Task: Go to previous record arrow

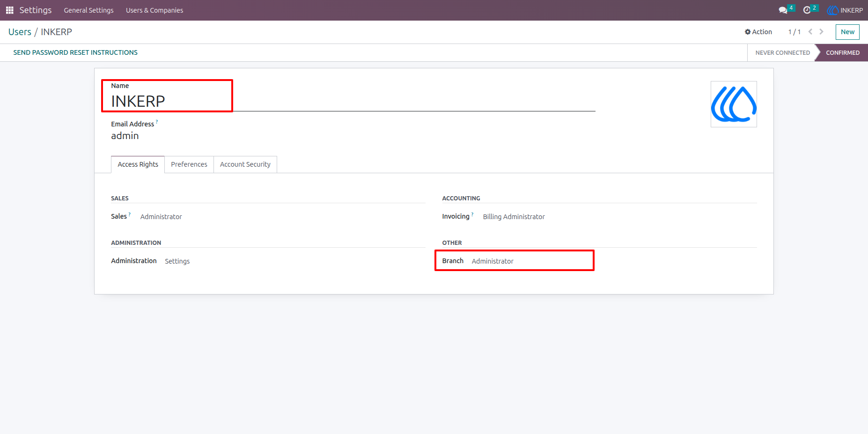Action: tap(810, 32)
